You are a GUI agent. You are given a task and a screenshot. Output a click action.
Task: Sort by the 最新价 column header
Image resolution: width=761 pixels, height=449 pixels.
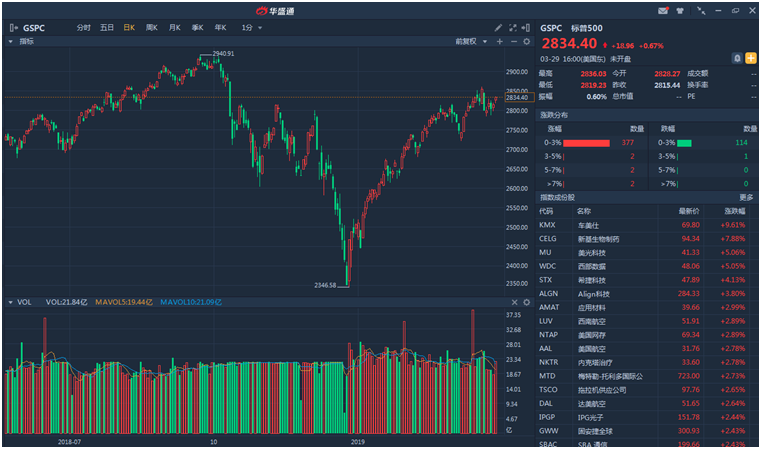point(689,211)
